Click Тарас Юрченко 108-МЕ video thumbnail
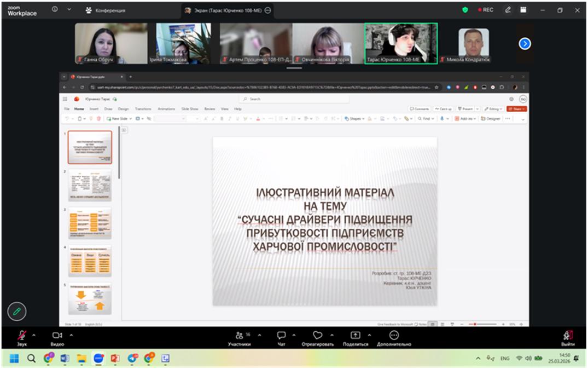Image resolution: width=588 pixels, height=369 pixels. pos(401,43)
